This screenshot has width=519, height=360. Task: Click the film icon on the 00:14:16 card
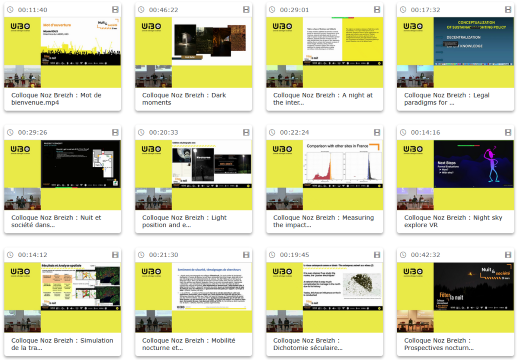[x=508, y=132]
